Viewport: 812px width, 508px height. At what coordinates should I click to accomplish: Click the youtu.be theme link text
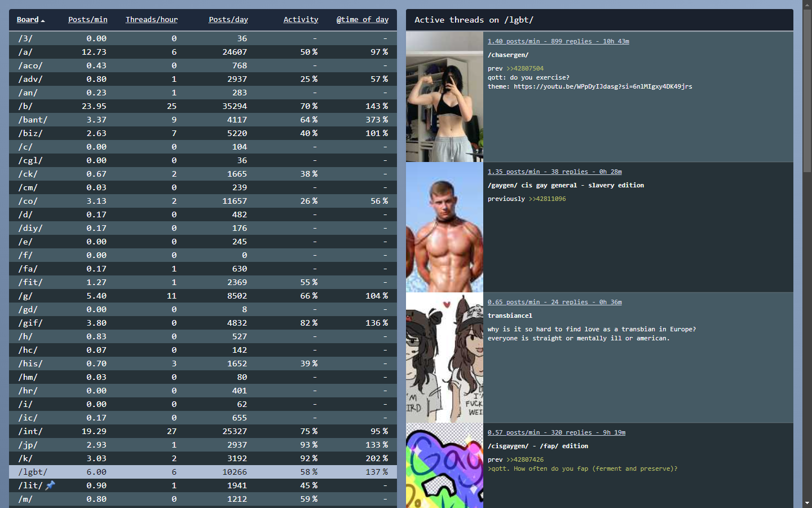[x=603, y=87]
